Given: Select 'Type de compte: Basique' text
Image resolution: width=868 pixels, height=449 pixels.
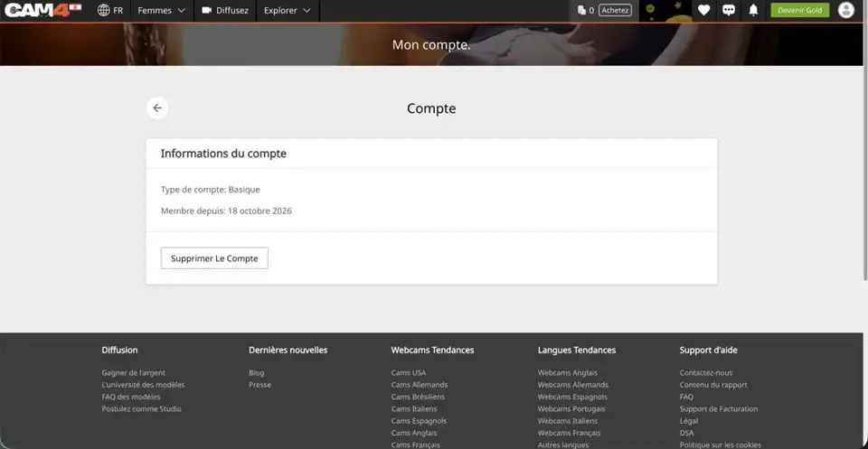Looking at the screenshot, I should point(211,190).
